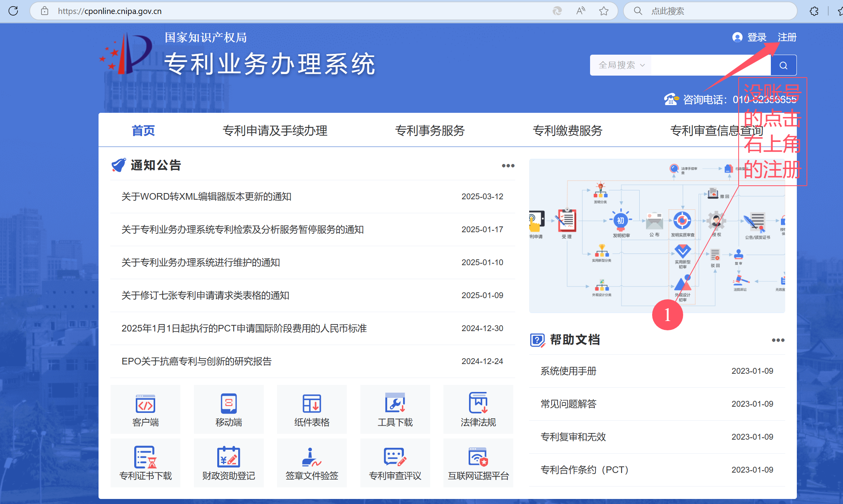Switch to 专利申请及手续办理 tab
Viewport: 843px width, 504px height.
[x=275, y=131]
